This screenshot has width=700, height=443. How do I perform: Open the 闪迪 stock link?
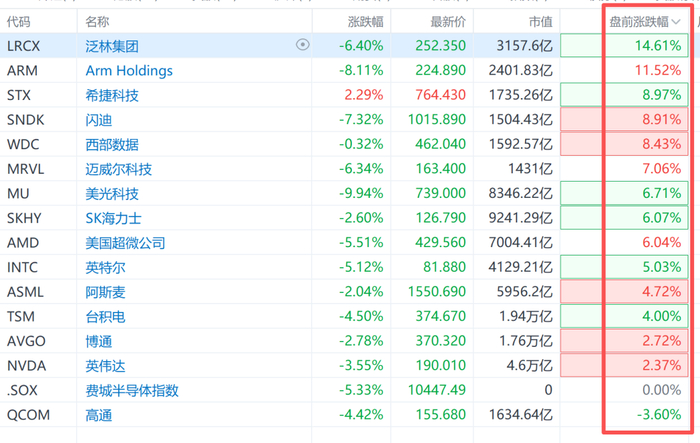coord(99,120)
